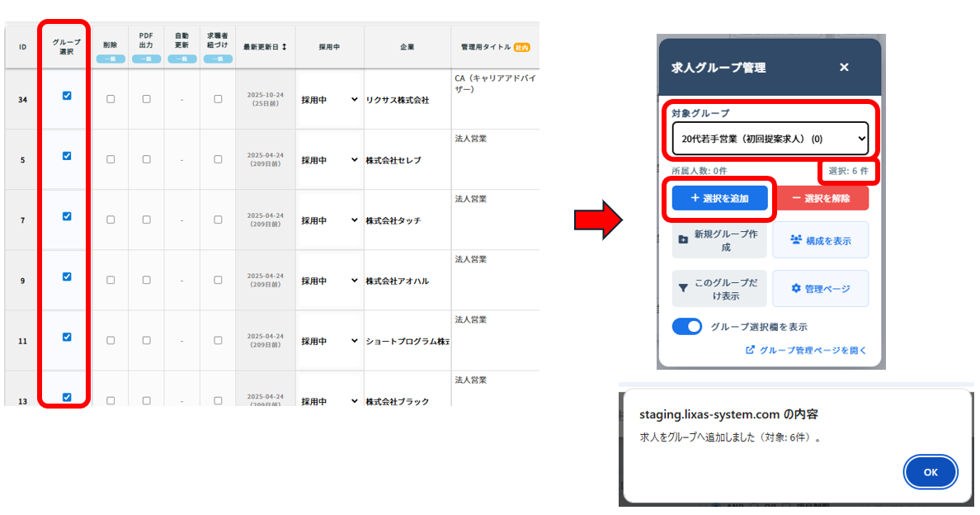
Task: Click the 一括 badge under PDF出力
Action: point(146,59)
